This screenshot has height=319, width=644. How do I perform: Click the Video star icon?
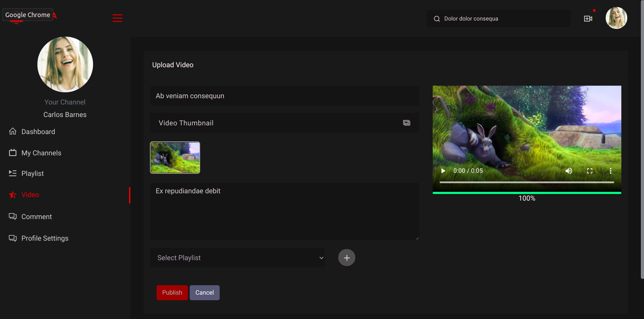pos(13,195)
